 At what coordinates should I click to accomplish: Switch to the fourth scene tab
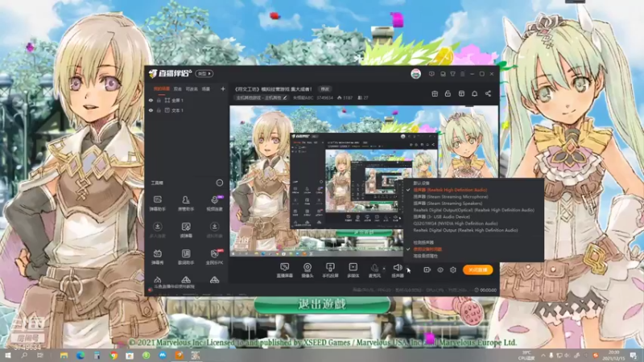206,88
